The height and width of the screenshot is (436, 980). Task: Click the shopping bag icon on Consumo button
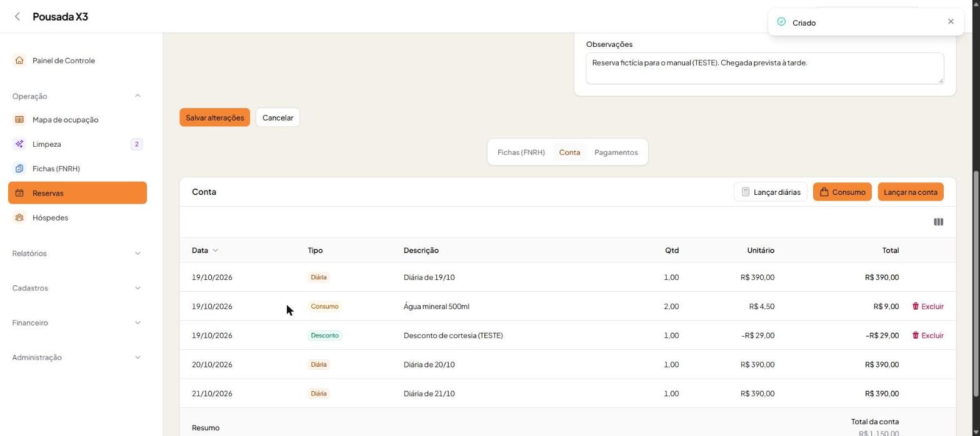pos(824,192)
